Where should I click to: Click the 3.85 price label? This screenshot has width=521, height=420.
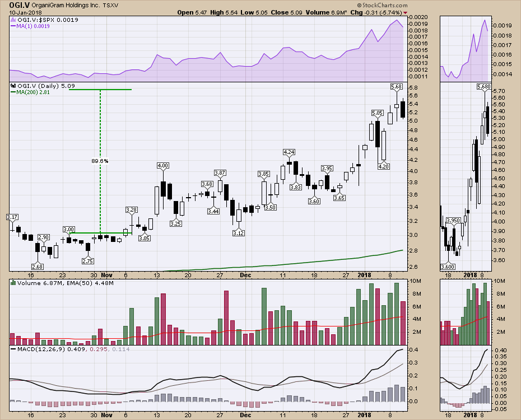(264, 174)
